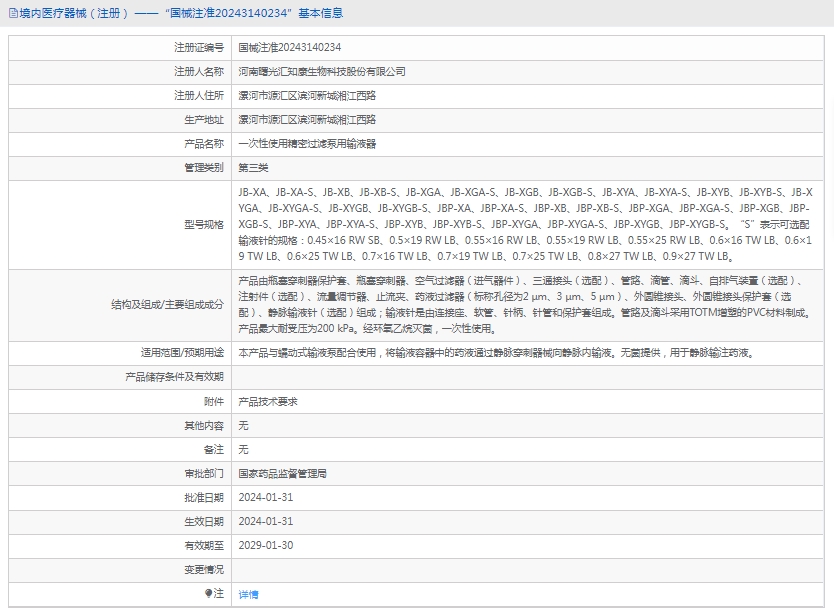The width and height of the screenshot is (834, 614).
Task: Click the 适用范围/预期用途 row label
Action: pos(182,353)
